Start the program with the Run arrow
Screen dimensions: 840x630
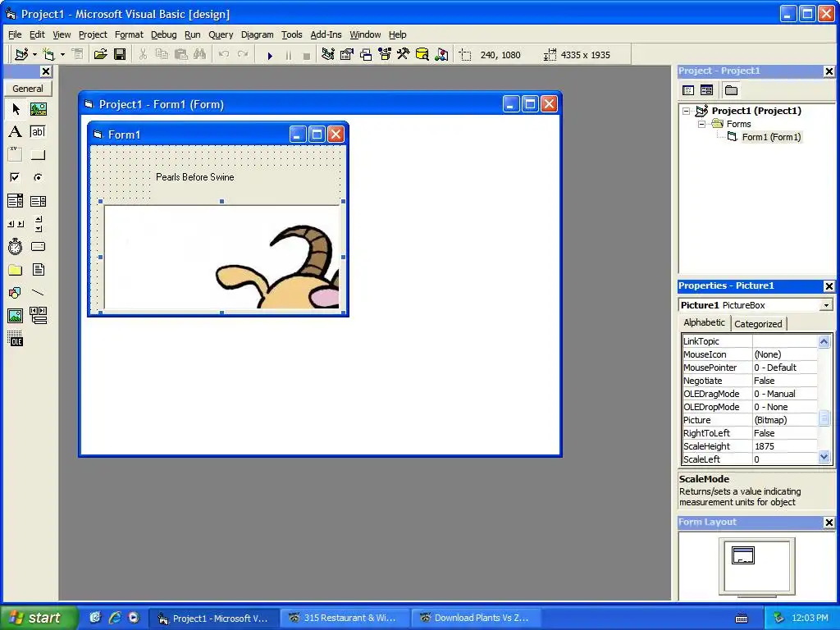coord(270,55)
